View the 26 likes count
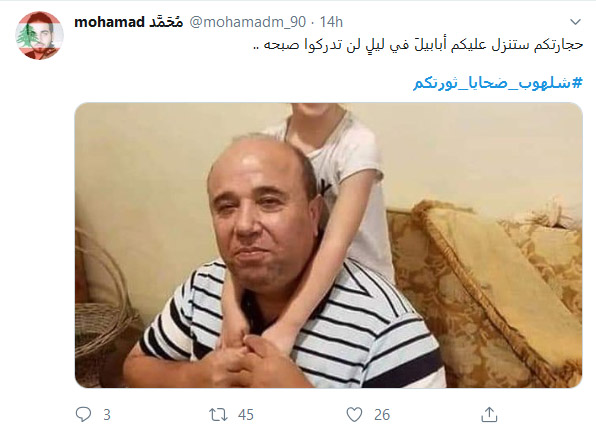This screenshot has height=434, width=596. pos(382,415)
